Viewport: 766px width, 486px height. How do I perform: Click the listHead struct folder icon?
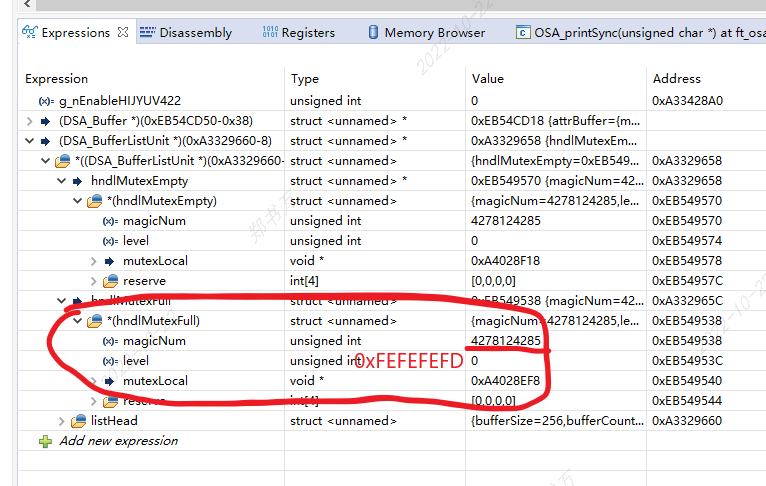(79, 421)
